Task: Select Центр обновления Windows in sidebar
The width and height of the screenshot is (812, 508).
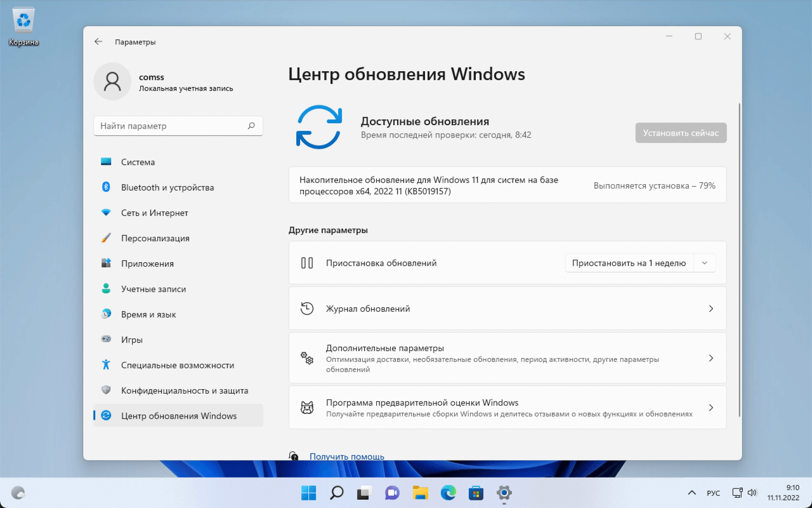Action: 180,415
